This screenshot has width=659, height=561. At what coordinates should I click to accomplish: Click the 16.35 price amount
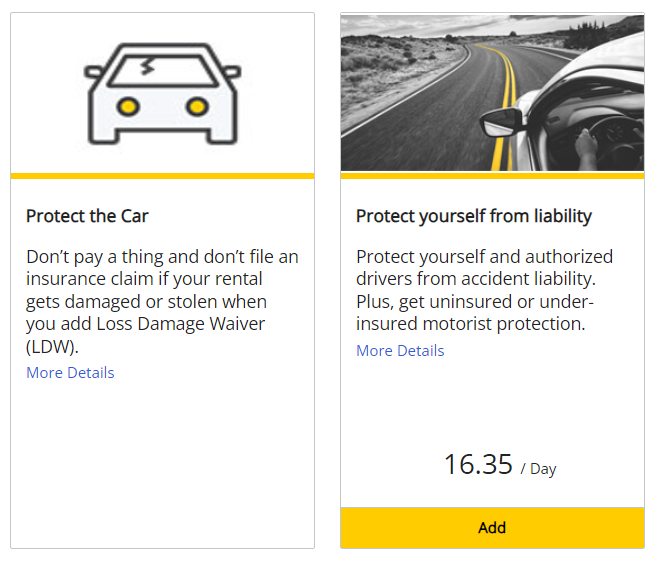[x=478, y=465]
